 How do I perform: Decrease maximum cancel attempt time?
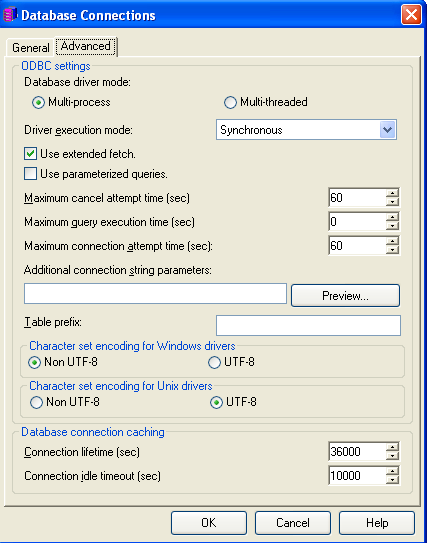(392, 202)
